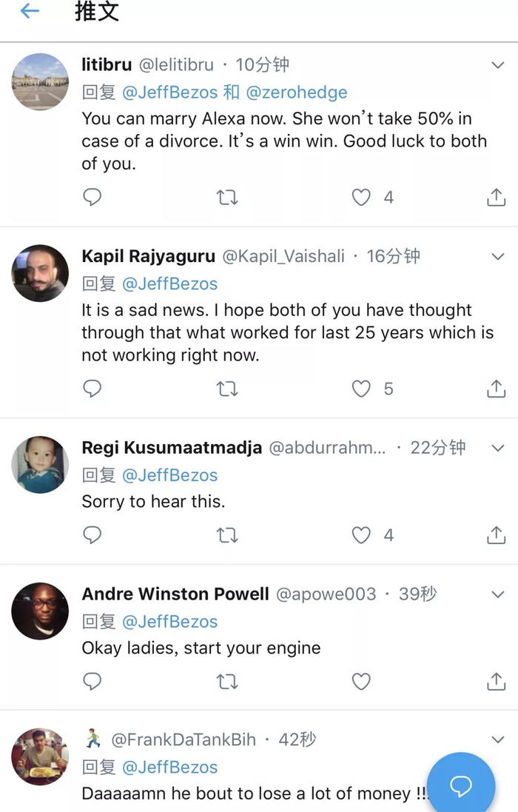Retweet Andre Winston Powell's tweet
The height and width of the screenshot is (812, 518).
(227, 681)
